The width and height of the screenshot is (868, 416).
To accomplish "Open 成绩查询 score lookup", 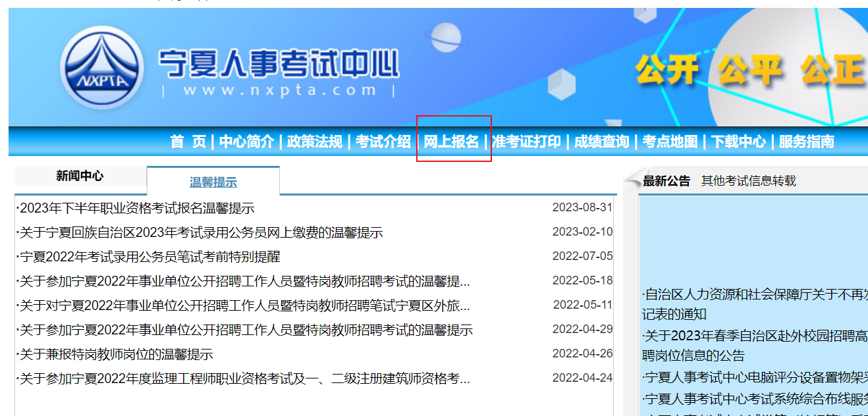I will coord(602,142).
